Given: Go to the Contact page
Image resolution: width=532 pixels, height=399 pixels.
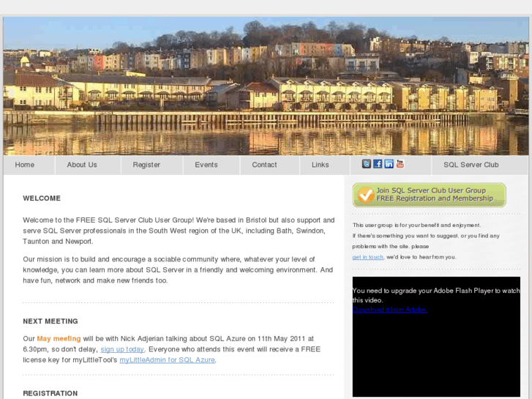Looking at the screenshot, I should pyautogui.click(x=264, y=165).
